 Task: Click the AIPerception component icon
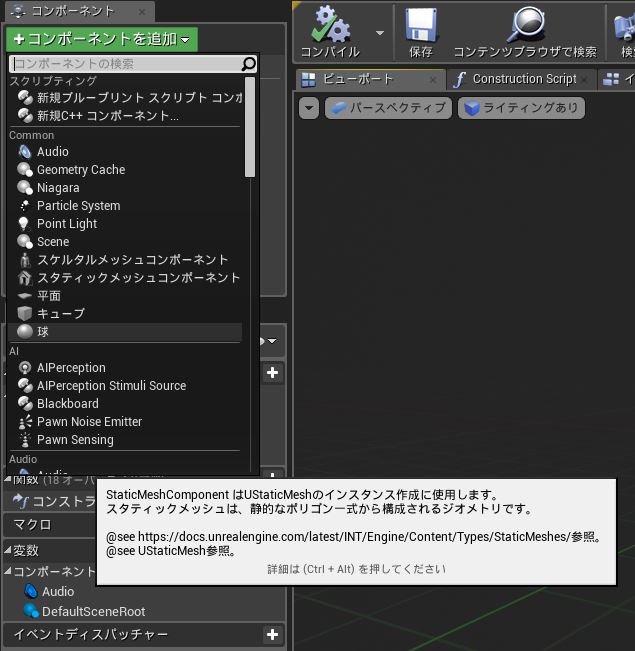[x=25, y=367]
